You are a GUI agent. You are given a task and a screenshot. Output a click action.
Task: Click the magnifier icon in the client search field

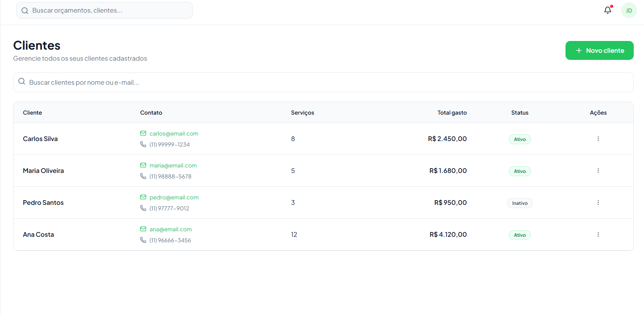coord(22,82)
